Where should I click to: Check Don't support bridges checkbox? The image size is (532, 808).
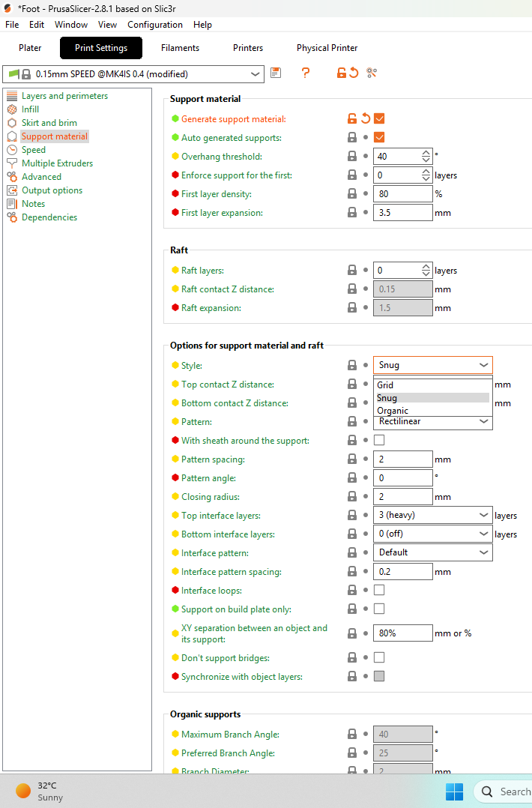coord(379,657)
